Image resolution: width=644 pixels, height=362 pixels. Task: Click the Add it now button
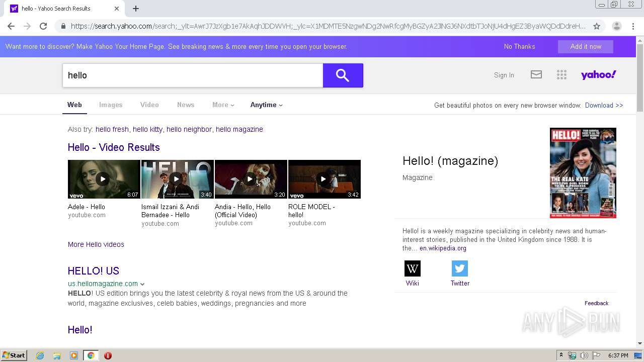[586, 46]
